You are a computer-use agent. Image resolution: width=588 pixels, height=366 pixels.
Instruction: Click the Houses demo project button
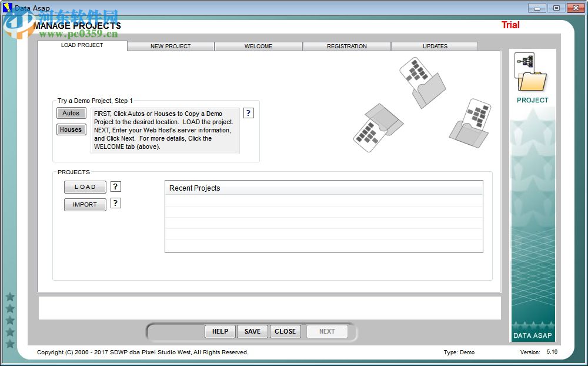(71, 129)
